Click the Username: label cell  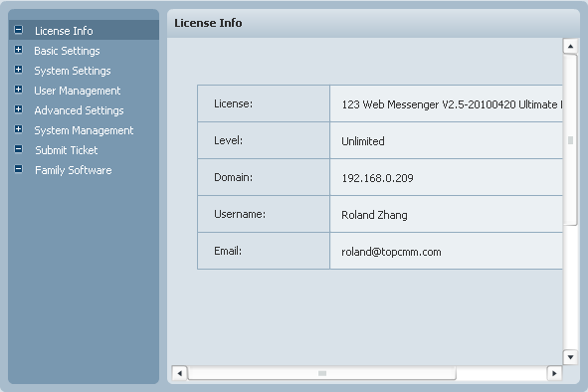tap(264, 214)
